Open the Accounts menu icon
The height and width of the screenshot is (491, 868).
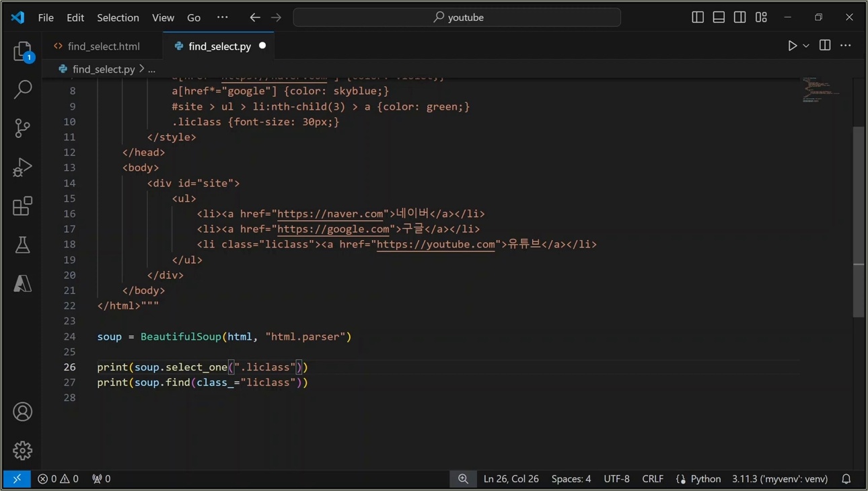point(22,412)
